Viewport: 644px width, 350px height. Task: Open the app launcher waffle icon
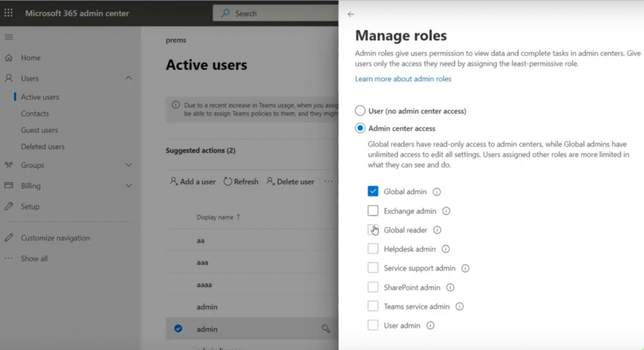pyautogui.click(x=9, y=13)
